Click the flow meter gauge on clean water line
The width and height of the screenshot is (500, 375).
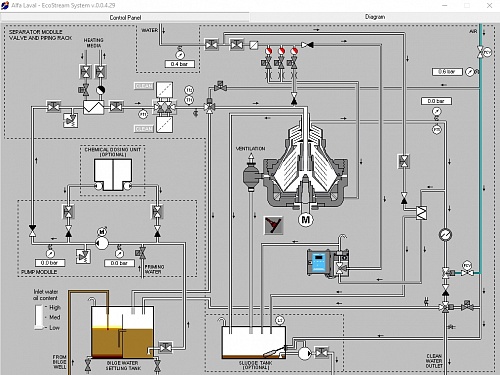click(x=445, y=234)
